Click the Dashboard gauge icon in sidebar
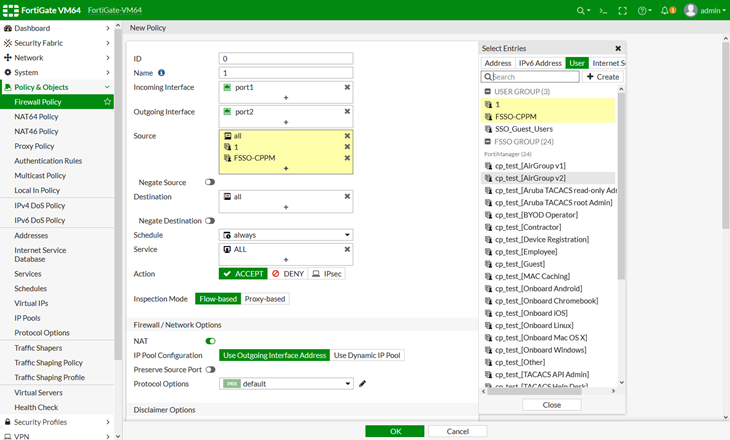The height and width of the screenshot is (440, 730). pyautogui.click(x=7, y=28)
